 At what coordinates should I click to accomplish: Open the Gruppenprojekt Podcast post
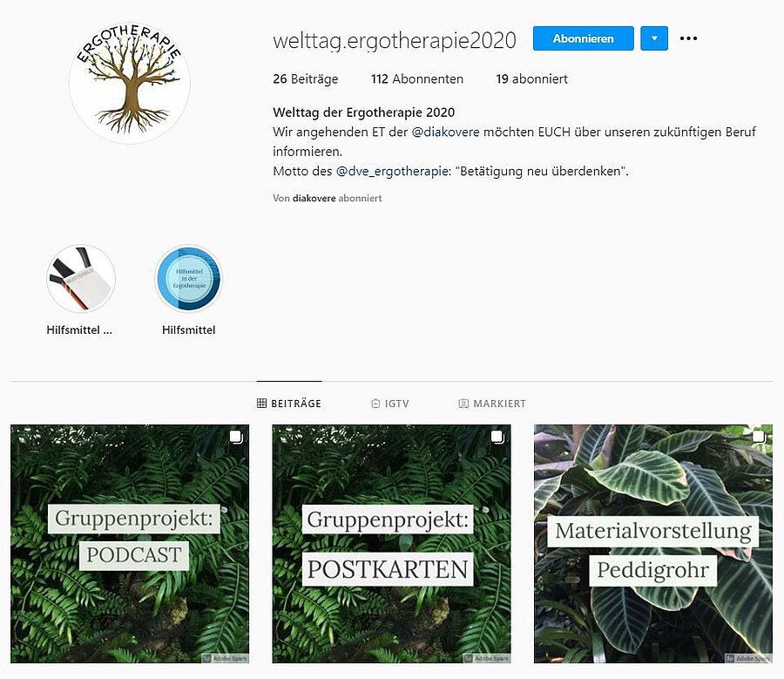point(130,544)
